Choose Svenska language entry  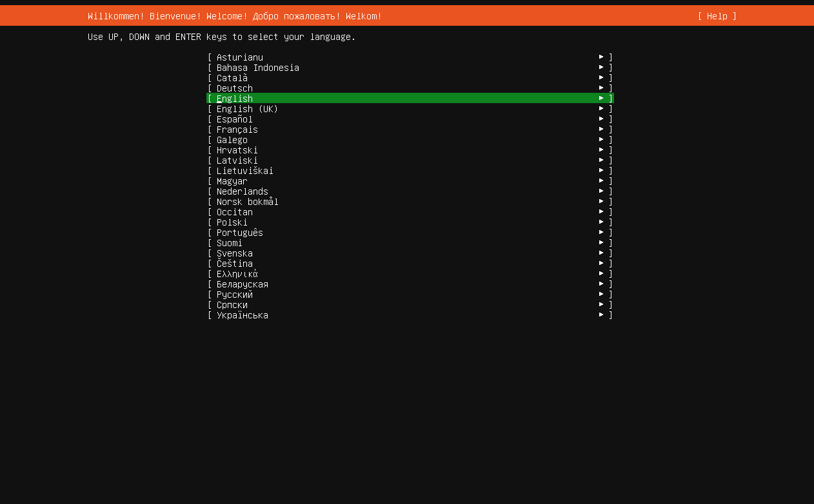pos(410,253)
